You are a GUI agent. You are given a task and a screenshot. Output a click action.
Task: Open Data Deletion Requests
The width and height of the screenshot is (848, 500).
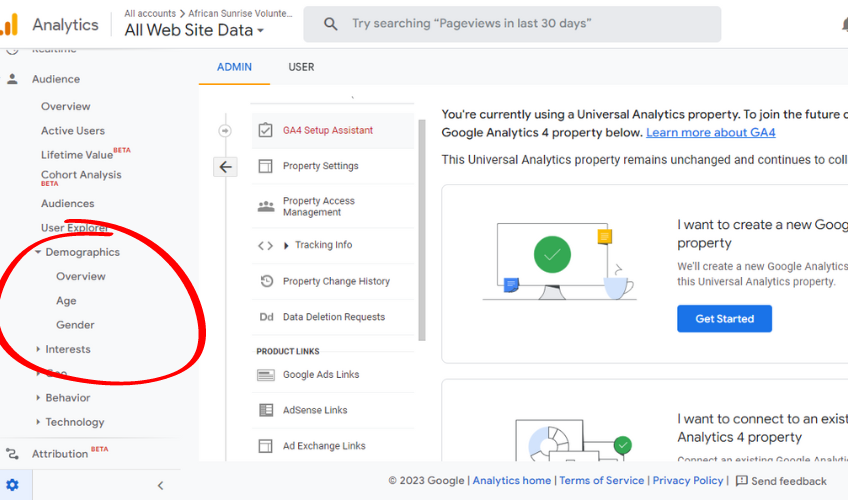[x=334, y=317]
